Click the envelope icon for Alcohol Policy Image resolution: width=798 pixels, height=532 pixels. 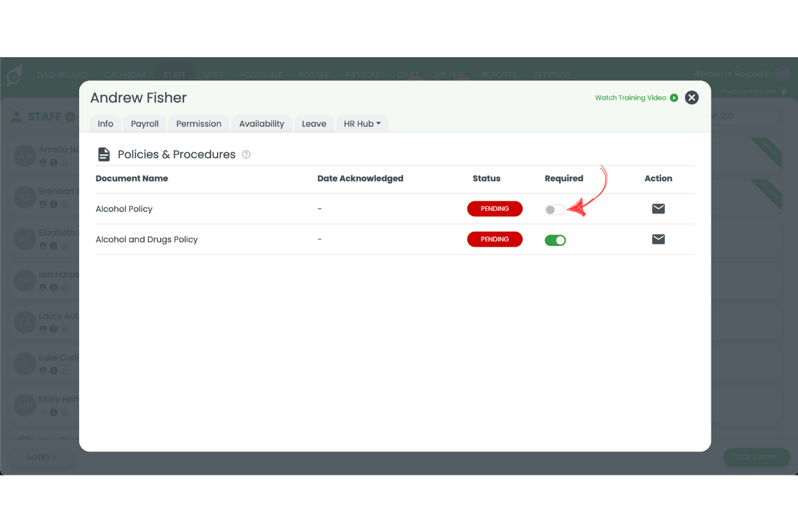(658, 208)
